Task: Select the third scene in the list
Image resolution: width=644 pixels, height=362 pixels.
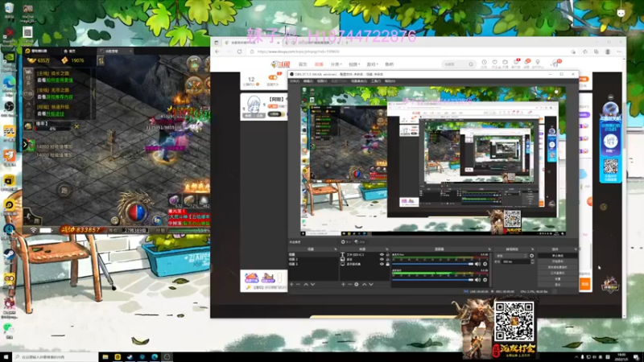Action: [x=314, y=264]
